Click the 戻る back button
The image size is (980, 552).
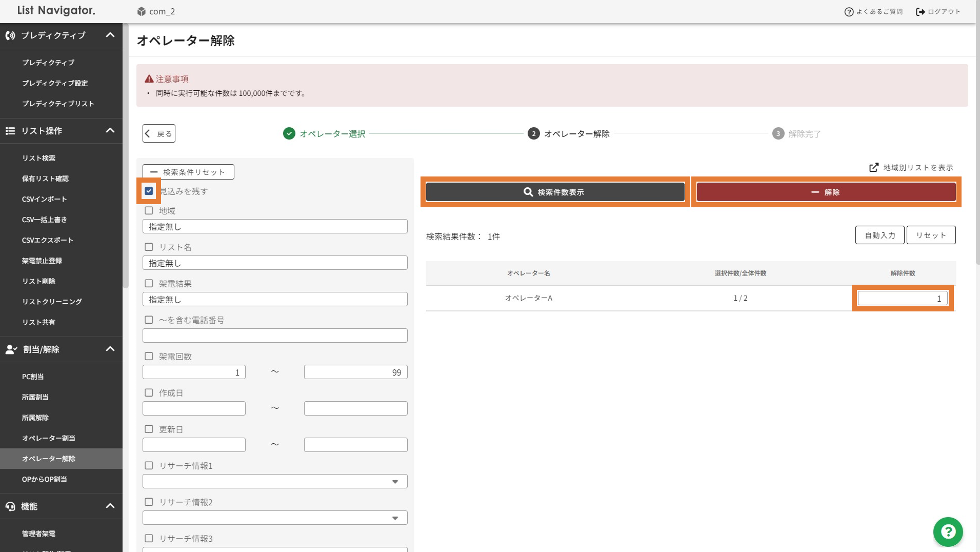159,134
